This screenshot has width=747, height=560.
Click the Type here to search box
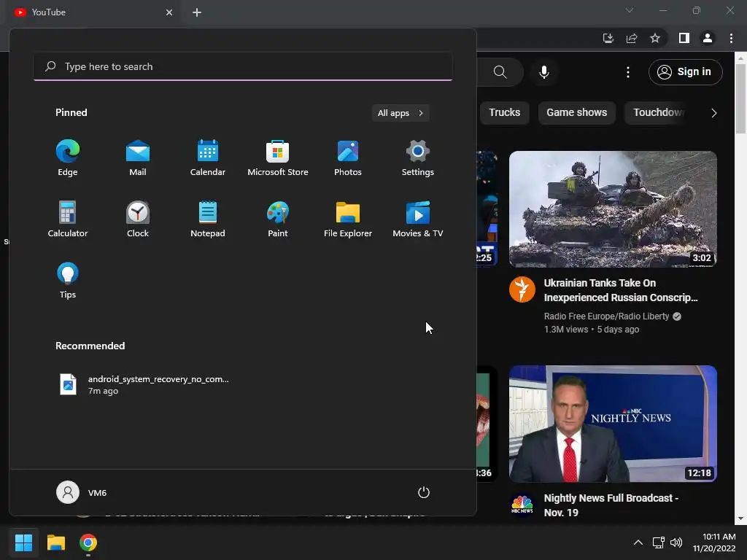(x=243, y=66)
